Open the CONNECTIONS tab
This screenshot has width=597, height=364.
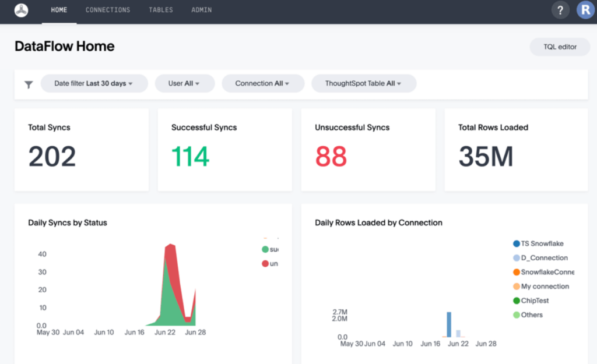pos(108,10)
